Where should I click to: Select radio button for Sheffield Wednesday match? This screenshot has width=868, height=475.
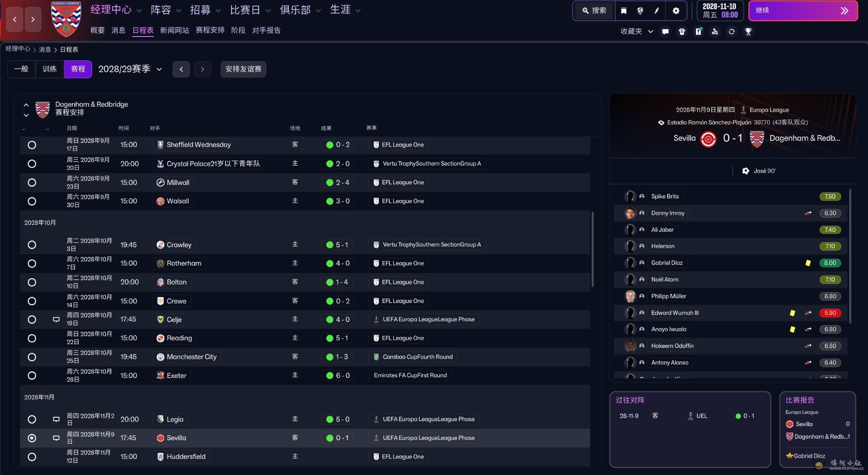[x=32, y=145]
